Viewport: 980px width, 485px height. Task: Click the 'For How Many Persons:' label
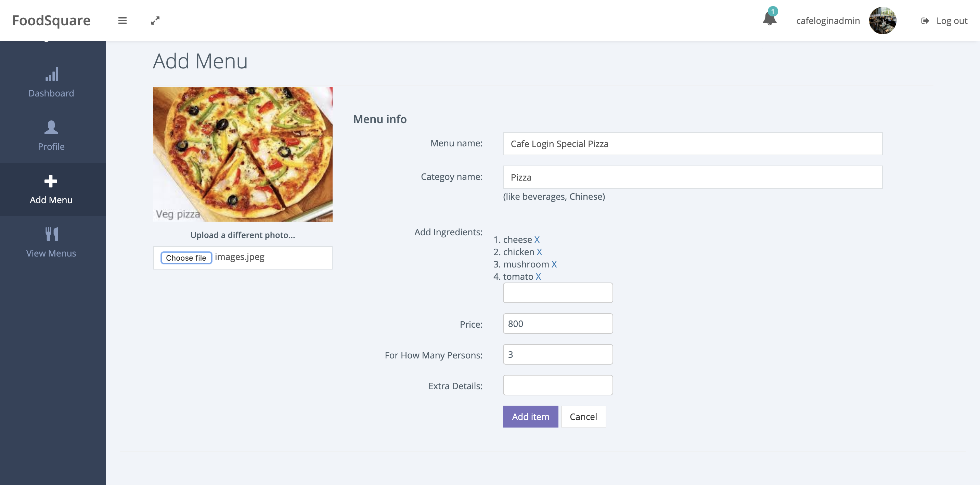[433, 355]
